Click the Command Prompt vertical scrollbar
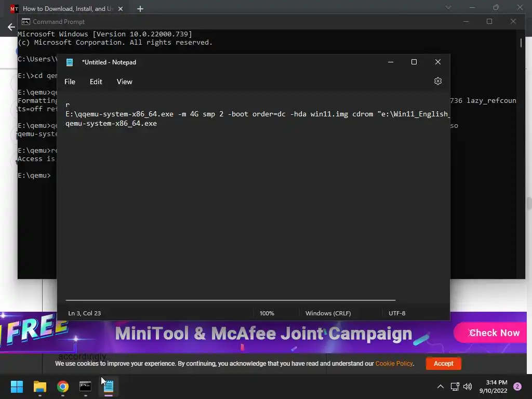The height and width of the screenshot is (399, 532). pyautogui.click(x=521, y=43)
